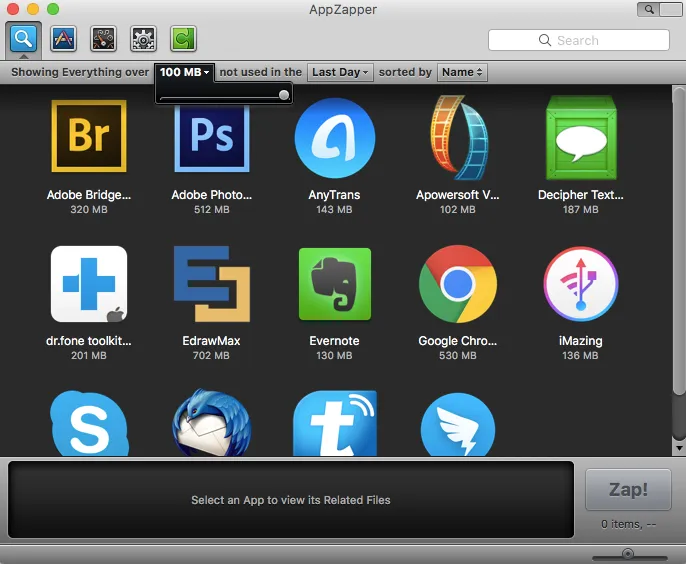Click the size threshold slider knob
The image size is (686, 564).
coord(284,95)
